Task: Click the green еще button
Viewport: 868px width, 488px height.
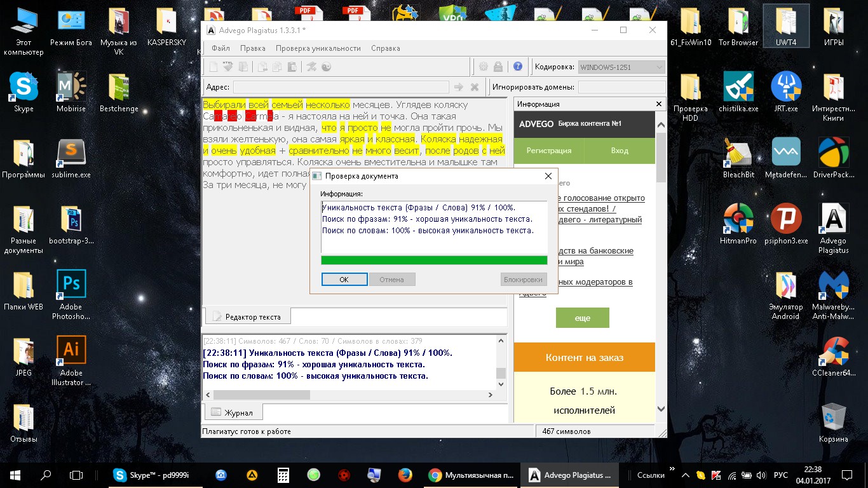Action: (x=583, y=318)
